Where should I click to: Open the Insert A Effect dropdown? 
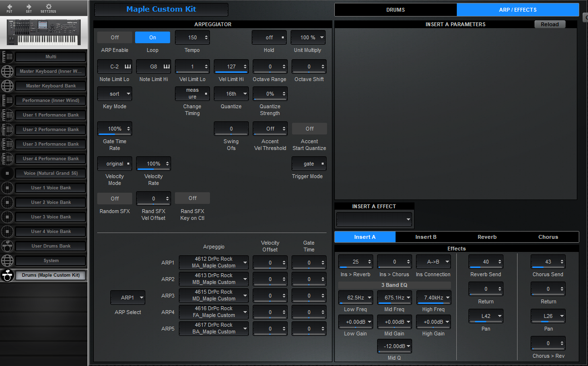(x=374, y=219)
